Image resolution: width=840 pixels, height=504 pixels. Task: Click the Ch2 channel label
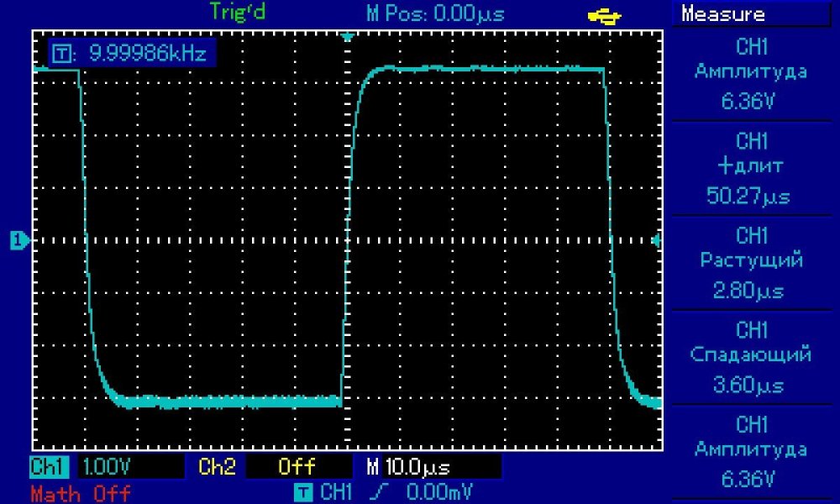pyautogui.click(x=217, y=466)
